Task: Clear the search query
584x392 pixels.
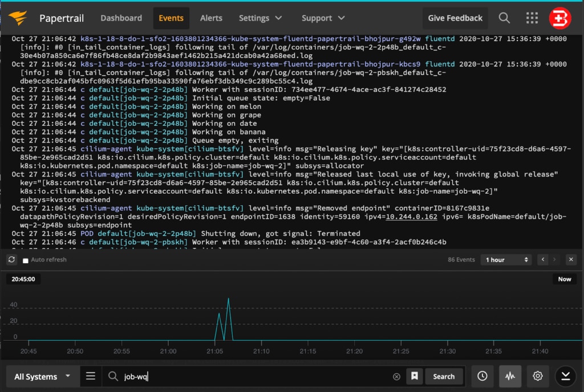Action: pos(396,377)
